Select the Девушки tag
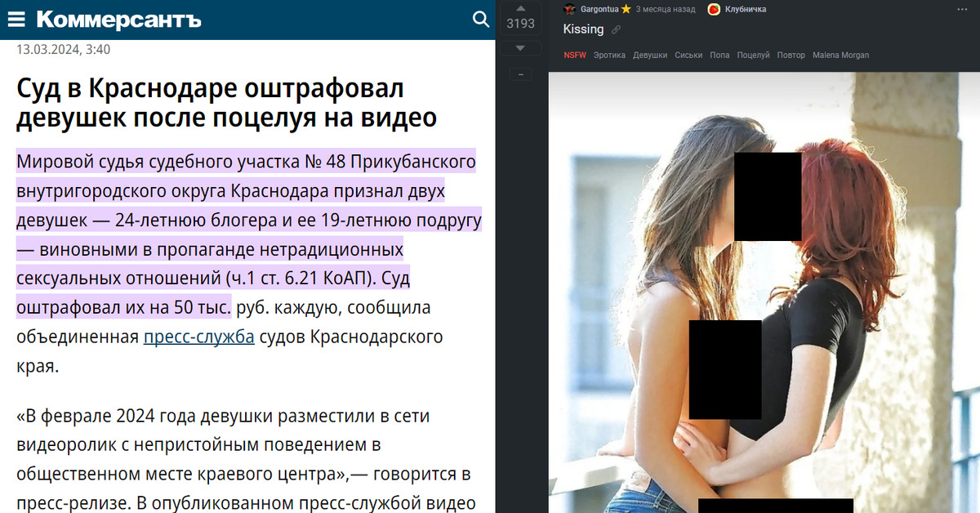Image resolution: width=980 pixels, height=513 pixels. click(x=650, y=55)
